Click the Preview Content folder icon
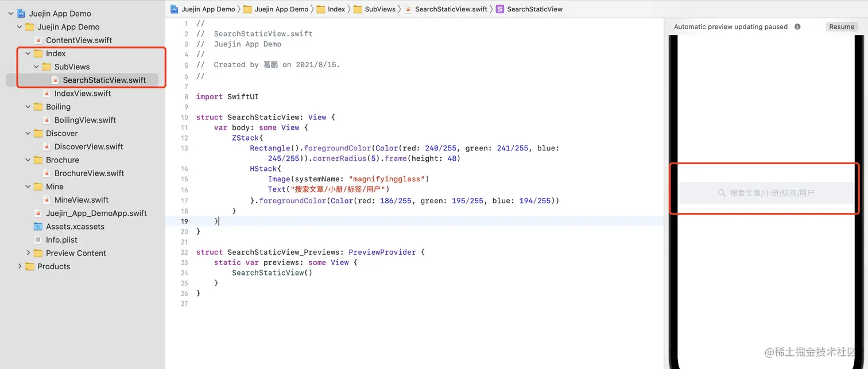This screenshot has height=369, width=868. pyautogui.click(x=38, y=253)
